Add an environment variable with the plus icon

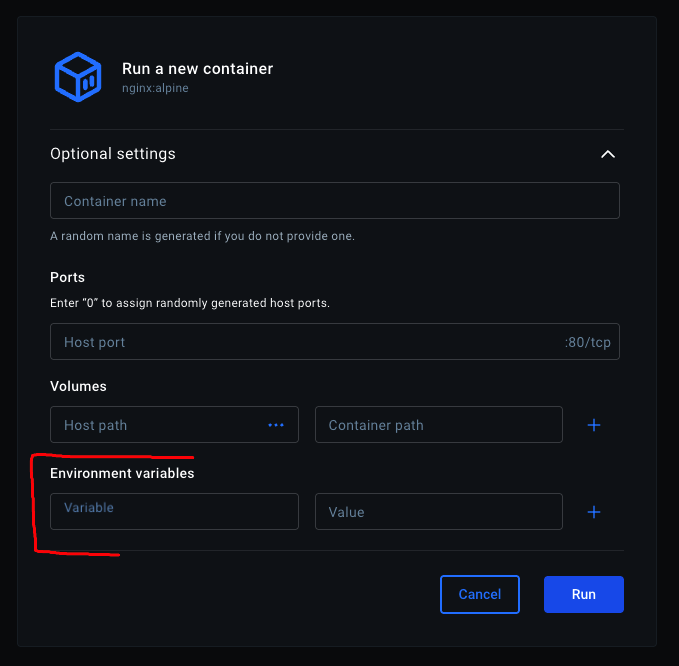coord(593,512)
